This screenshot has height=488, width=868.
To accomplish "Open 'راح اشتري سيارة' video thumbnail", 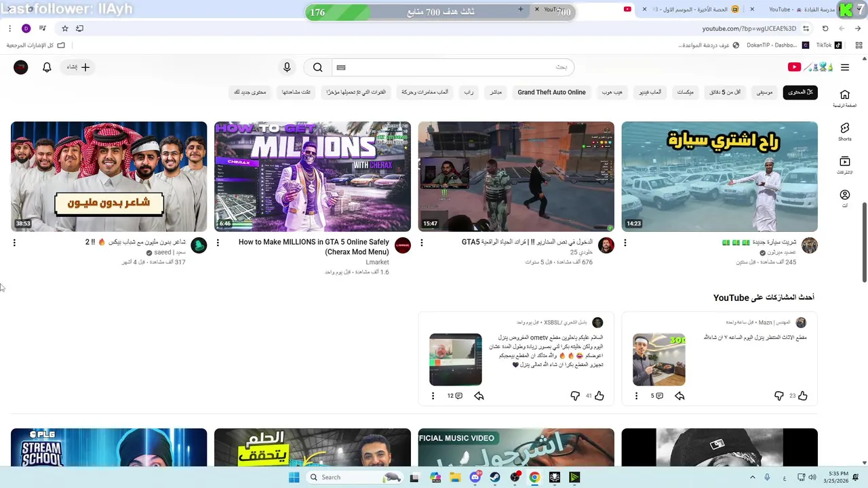I will pos(719,177).
